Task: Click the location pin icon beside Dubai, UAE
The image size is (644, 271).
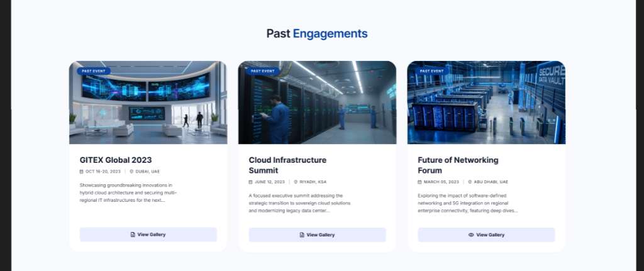Action: (132, 172)
